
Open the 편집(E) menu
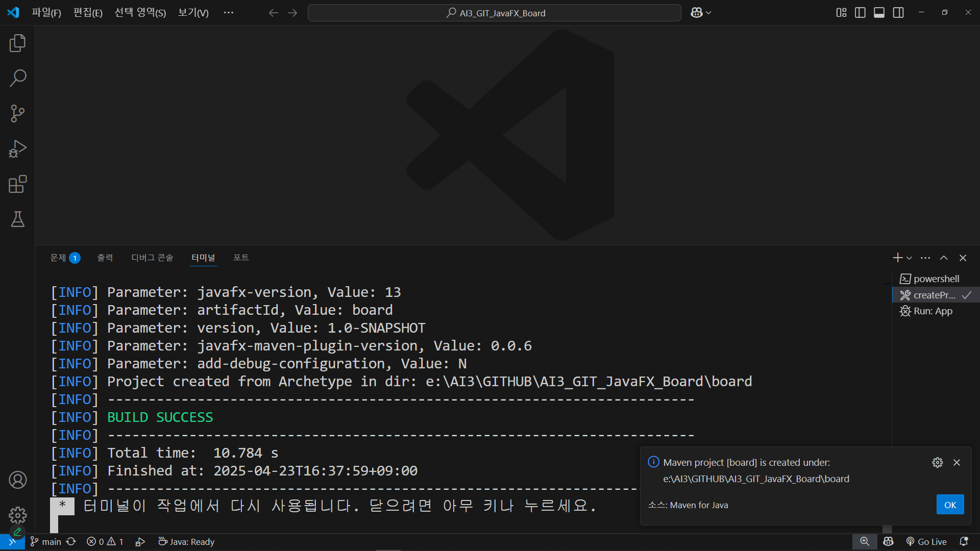coord(88,13)
